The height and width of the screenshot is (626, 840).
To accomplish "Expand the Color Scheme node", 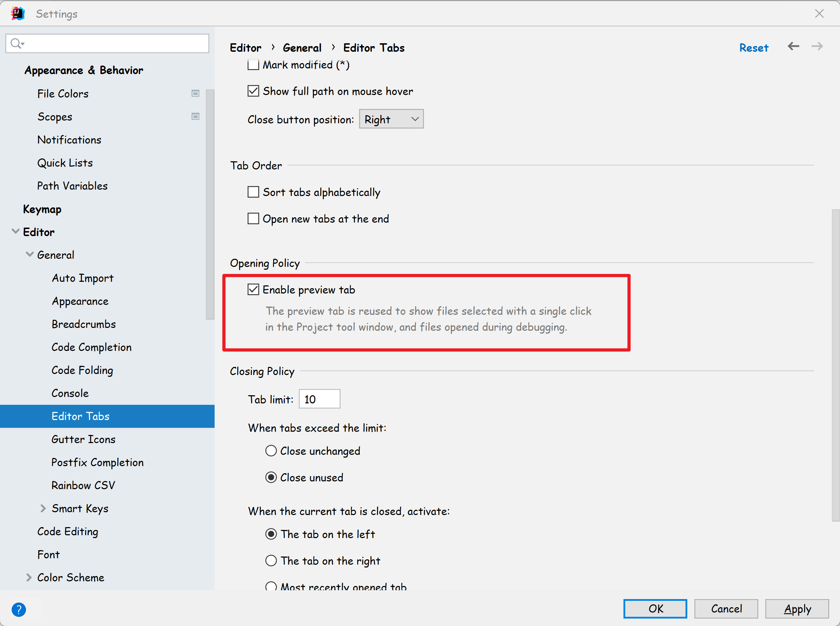I will (x=29, y=577).
